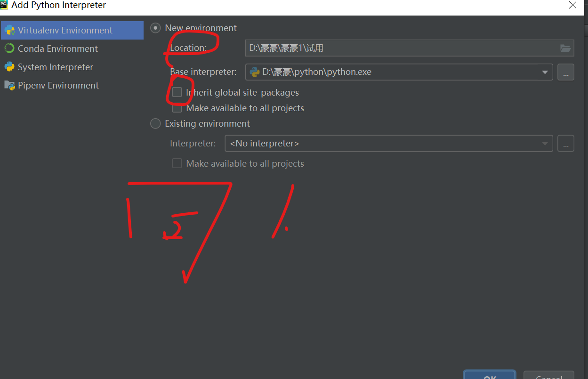Click the python icon in Base interpreter field
The width and height of the screenshot is (588, 379).
click(x=255, y=72)
